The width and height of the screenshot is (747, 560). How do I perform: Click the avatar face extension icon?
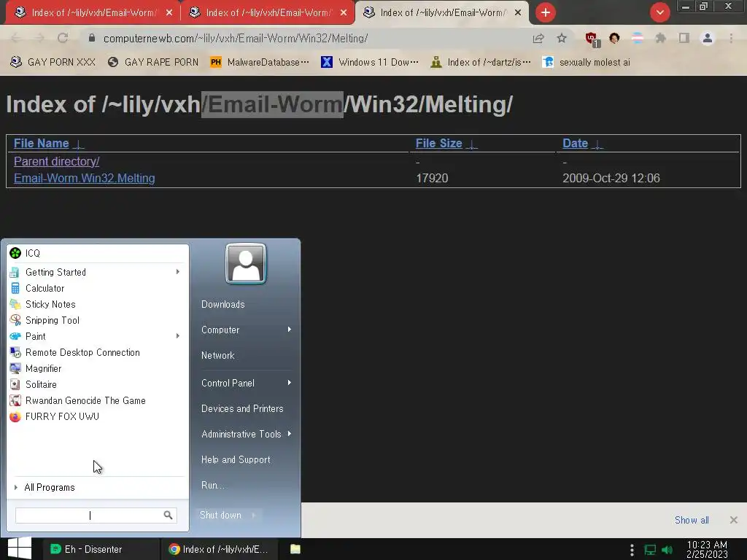(614, 38)
